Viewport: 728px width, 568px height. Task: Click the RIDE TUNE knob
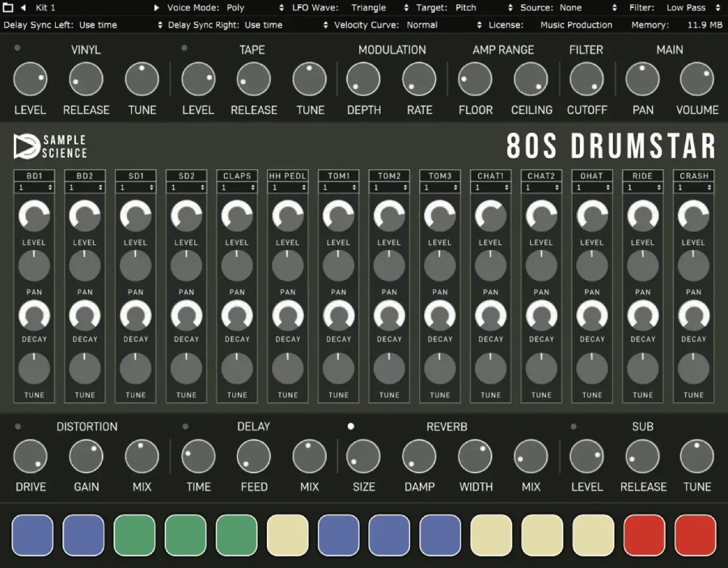(x=642, y=368)
